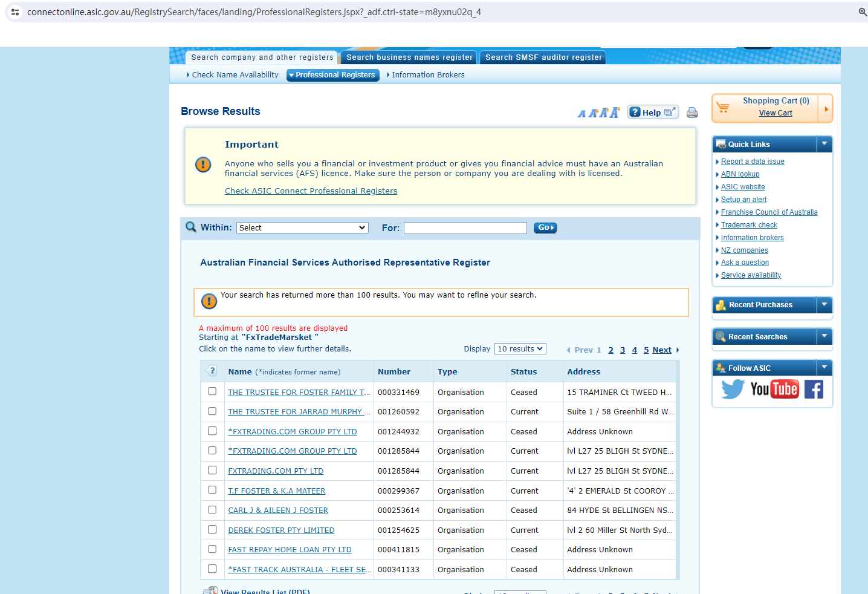
Task: Open the Within Select dropdown
Action: (x=302, y=228)
